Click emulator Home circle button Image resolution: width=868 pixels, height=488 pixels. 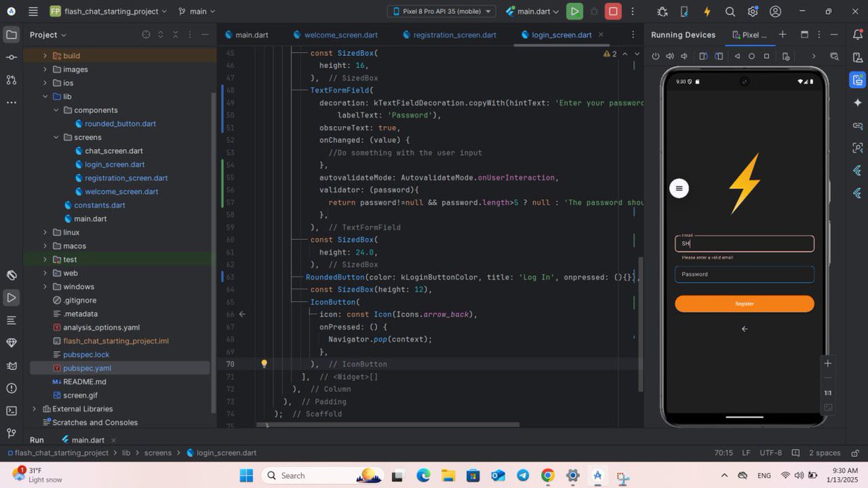[752, 56]
